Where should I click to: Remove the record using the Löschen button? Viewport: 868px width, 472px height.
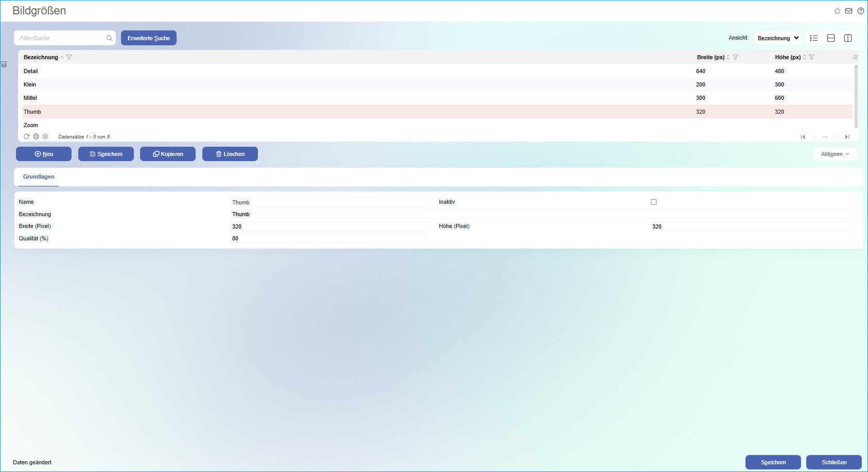pos(230,154)
